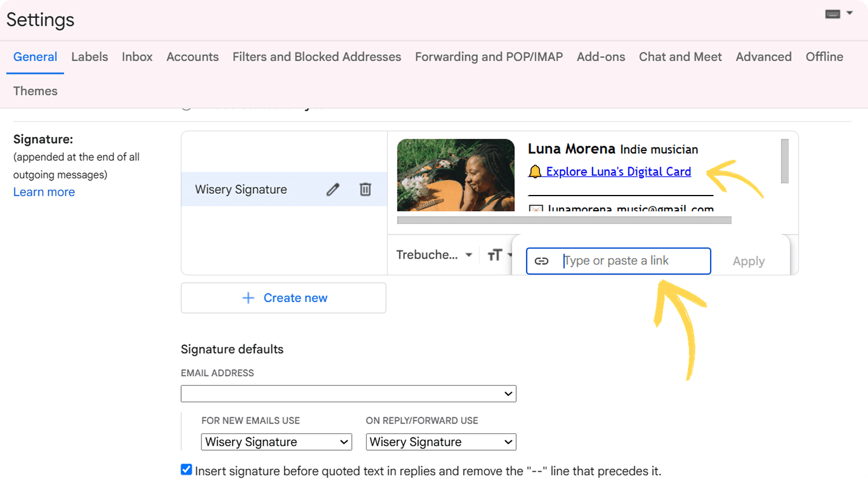Click the bell icon beside the Digital Card link

535,171
